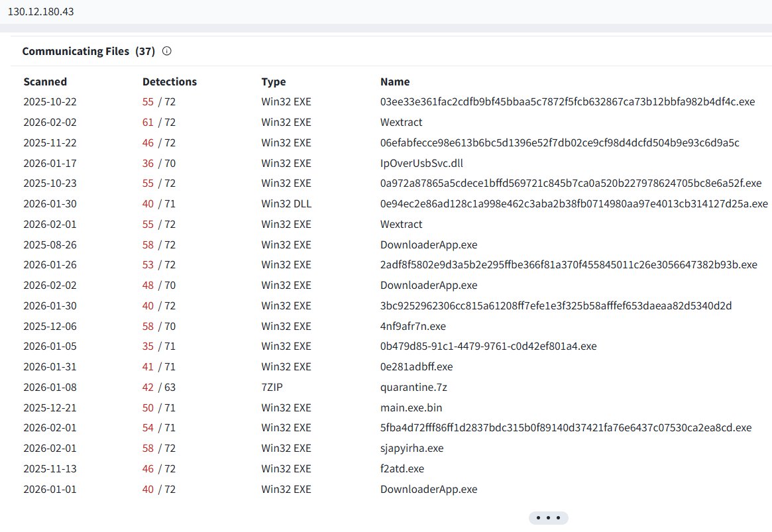Select the 50 / 71 detection value
The image size is (772, 532).
[x=158, y=408]
